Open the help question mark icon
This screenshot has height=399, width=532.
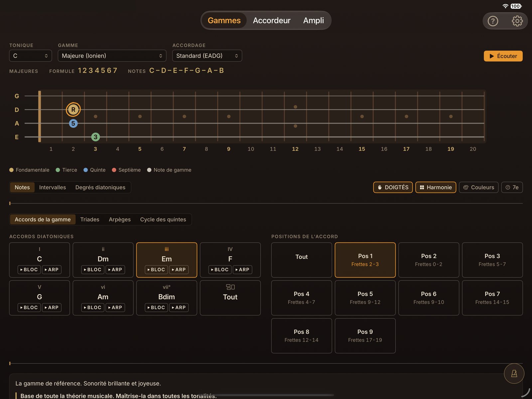[493, 21]
